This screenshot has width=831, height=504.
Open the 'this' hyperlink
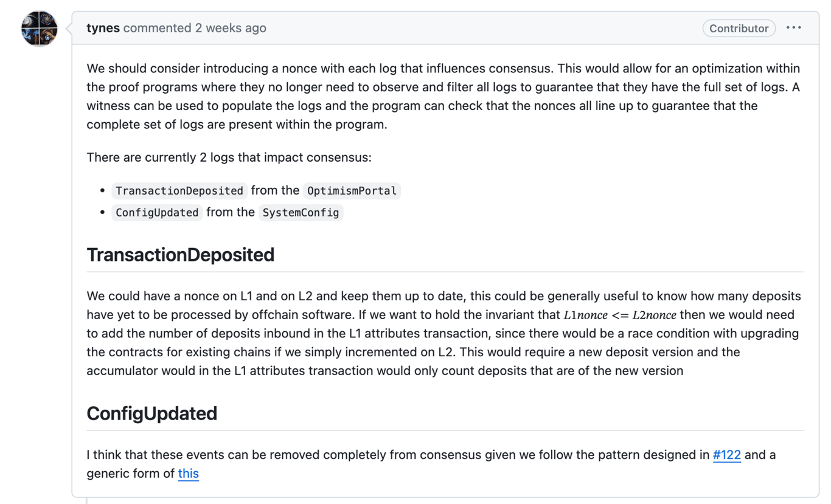(189, 474)
